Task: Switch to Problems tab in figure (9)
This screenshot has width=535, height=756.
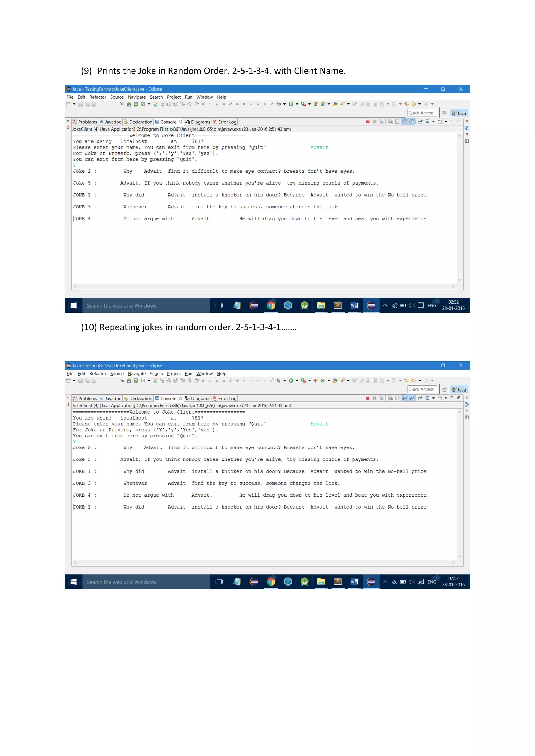Action: 85,122
